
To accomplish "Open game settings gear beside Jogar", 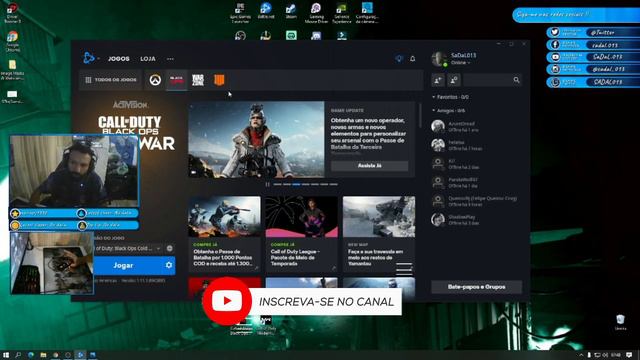I will point(169,265).
